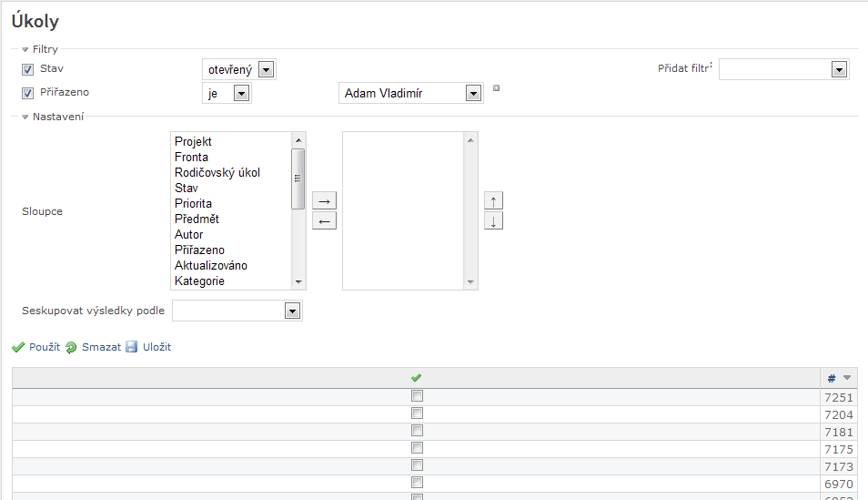Uncheck the Stav filter checkbox
The image size is (868, 500).
[x=27, y=69]
